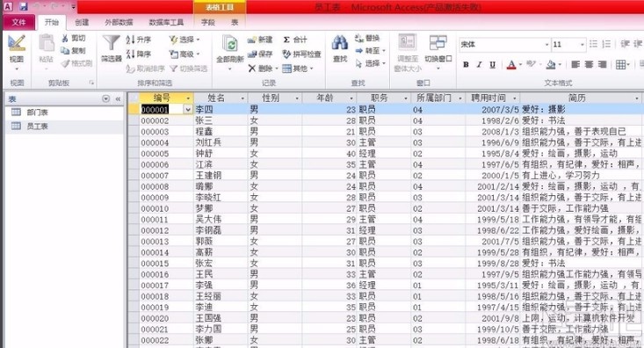This screenshot has width=644, height=348.
Task: Open the font size 11 dropdown
Action: [x=582, y=44]
